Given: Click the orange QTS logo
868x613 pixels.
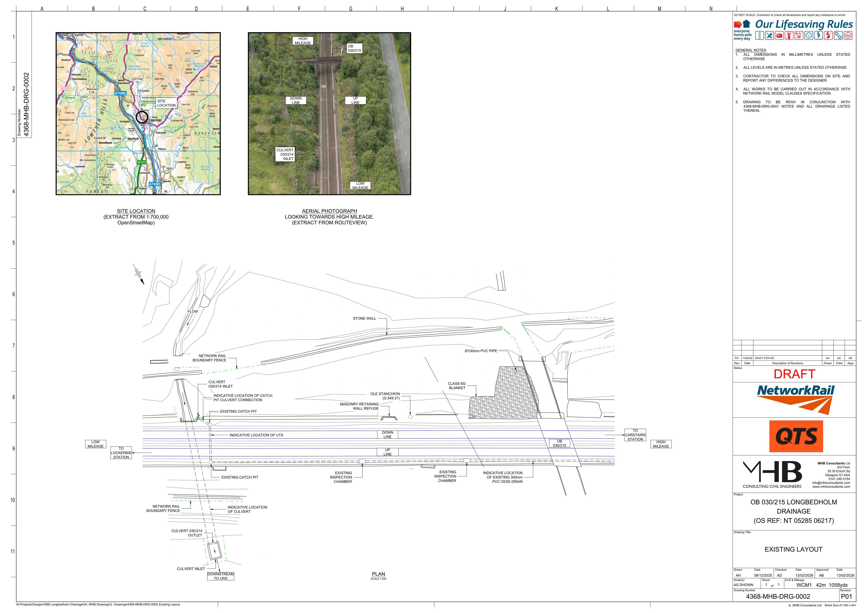Looking at the screenshot, I should [x=796, y=436].
